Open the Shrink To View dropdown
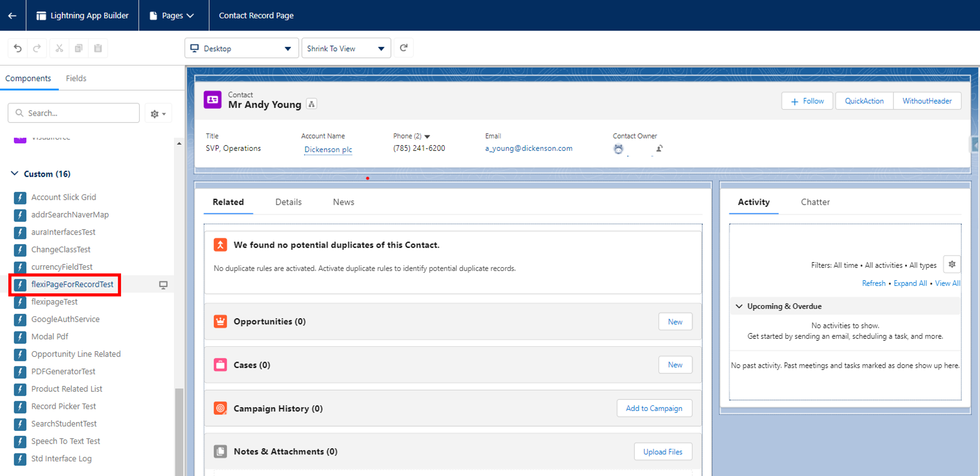Image resolution: width=980 pixels, height=476 pixels. point(346,48)
